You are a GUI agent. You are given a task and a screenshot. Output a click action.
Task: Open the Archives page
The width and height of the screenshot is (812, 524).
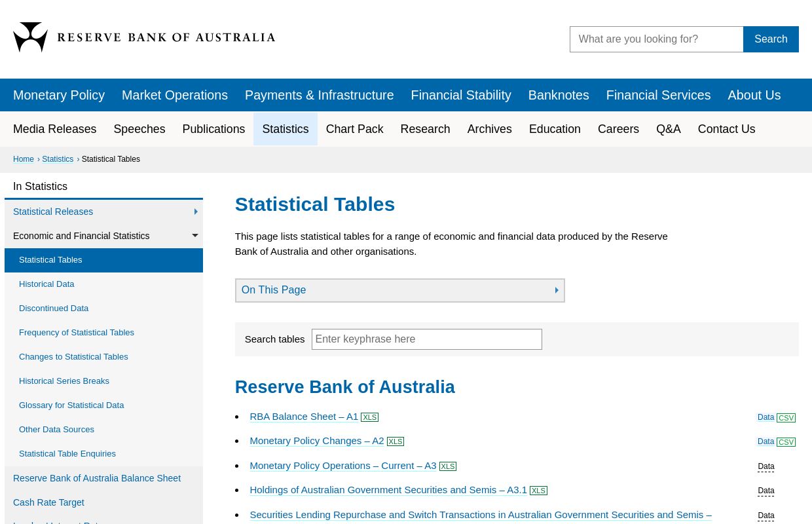tap(490, 129)
